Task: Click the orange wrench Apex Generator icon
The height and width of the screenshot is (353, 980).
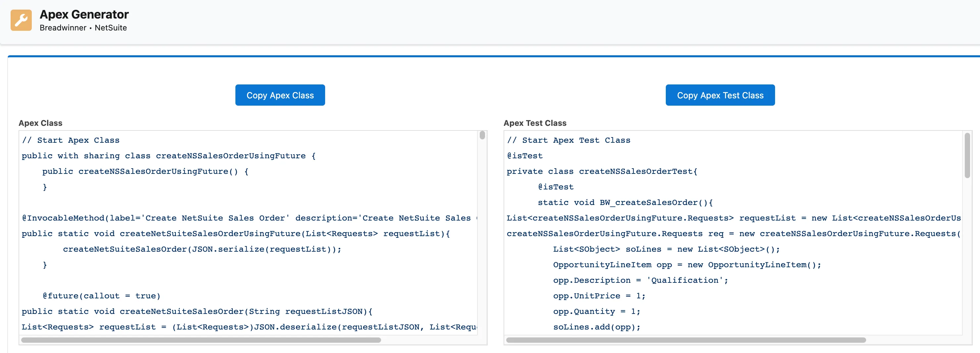Action: click(21, 20)
